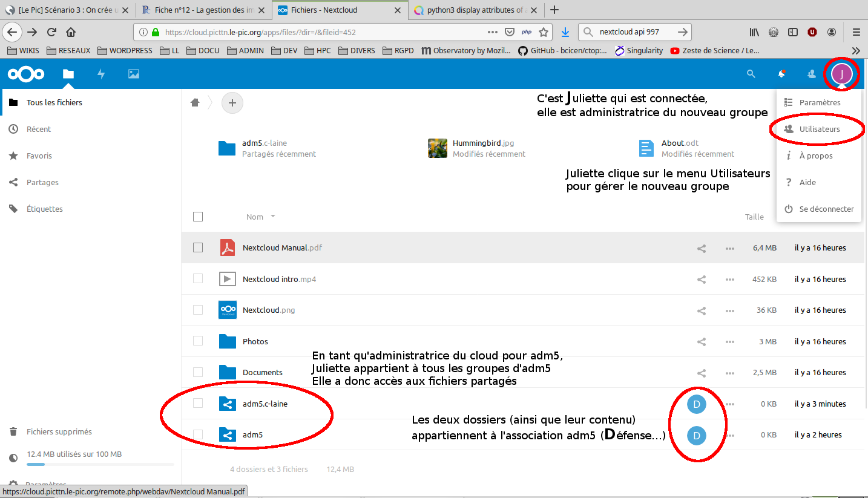The height and width of the screenshot is (498, 868).
Task: Open the Firefox hamburger menu
Action: point(856,32)
